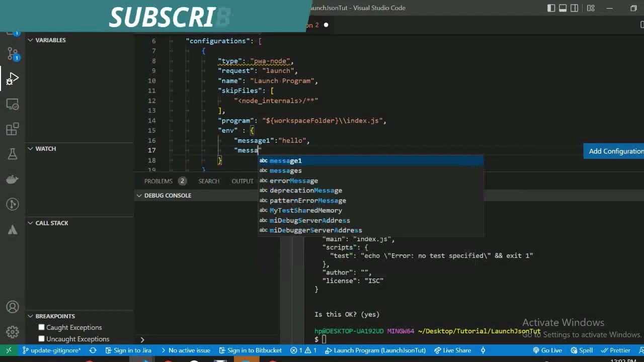Switch to the OUTPUT panel tab
The height and width of the screenshot is (362, 644).
(x=243, y=181)
